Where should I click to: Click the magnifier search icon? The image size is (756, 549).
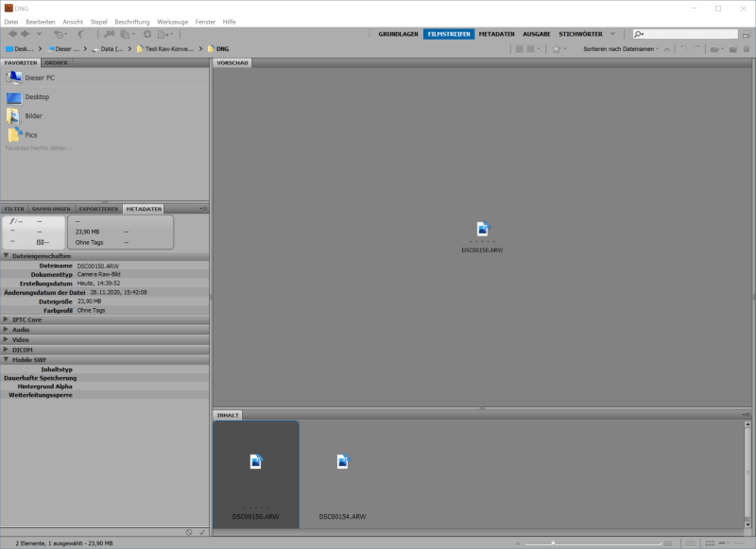point(639,34)
